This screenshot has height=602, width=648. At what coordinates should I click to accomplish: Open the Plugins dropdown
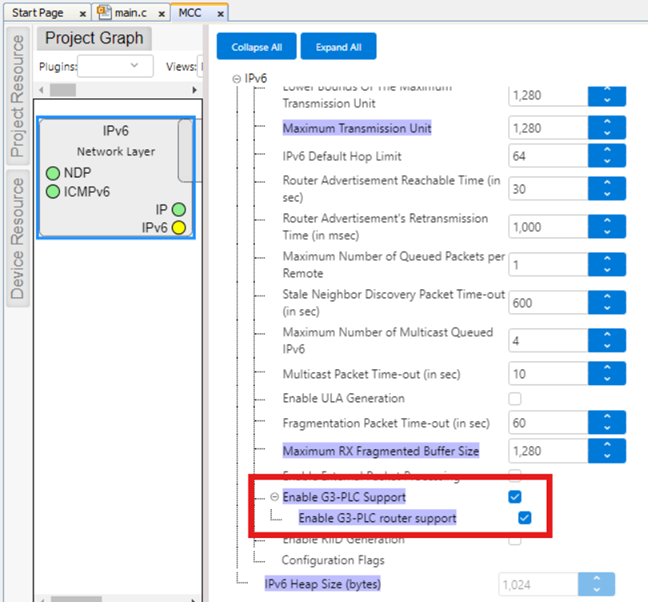tap(115, 66)
